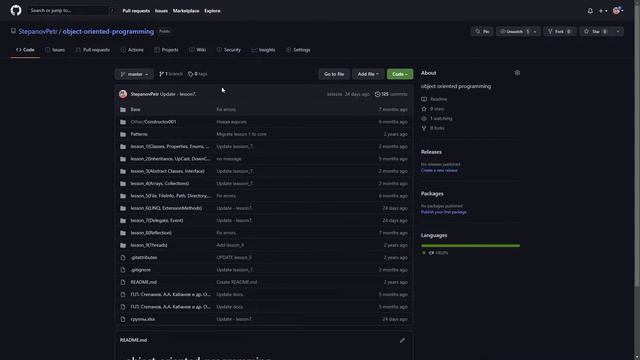
Task: Open the .gitignore file
Action: [140, 270]
